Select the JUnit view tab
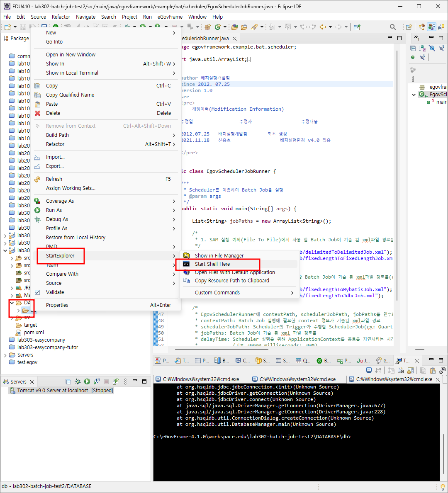Image resolution: width=448 pixels, height=493 pixels. pos(363,361)
